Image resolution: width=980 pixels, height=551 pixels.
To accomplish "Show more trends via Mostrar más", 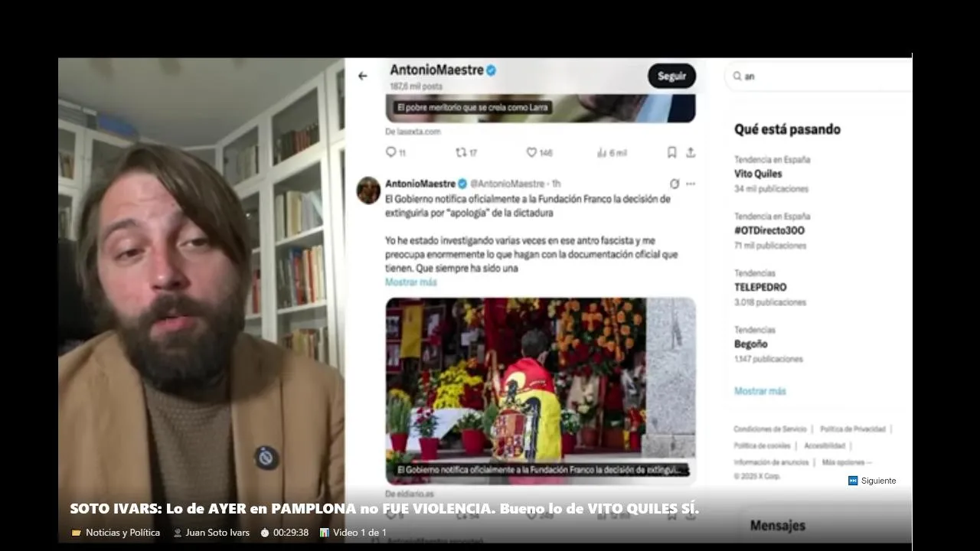I will (760, 391).
